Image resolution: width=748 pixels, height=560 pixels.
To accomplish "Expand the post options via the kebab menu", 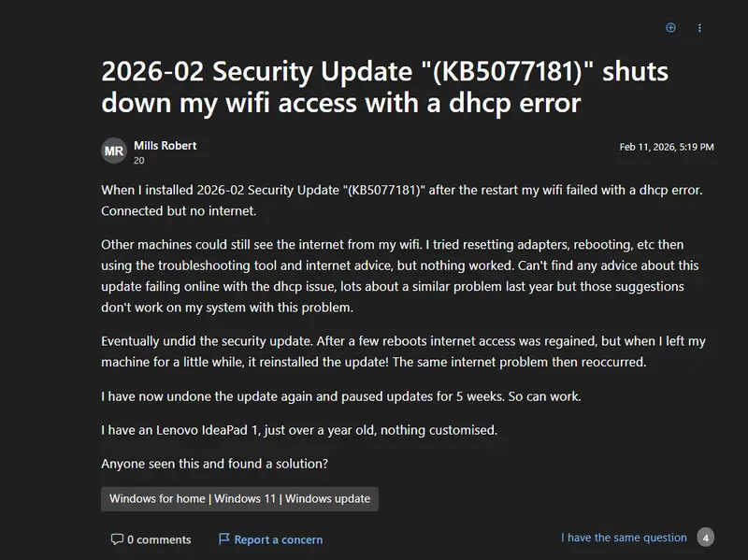I will click(699, 28).
